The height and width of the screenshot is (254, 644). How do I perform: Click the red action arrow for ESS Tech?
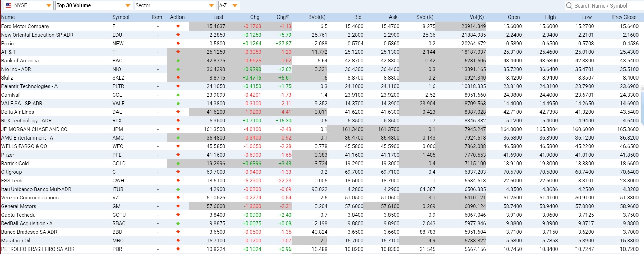pyautogui.click(x=178, y=181)
